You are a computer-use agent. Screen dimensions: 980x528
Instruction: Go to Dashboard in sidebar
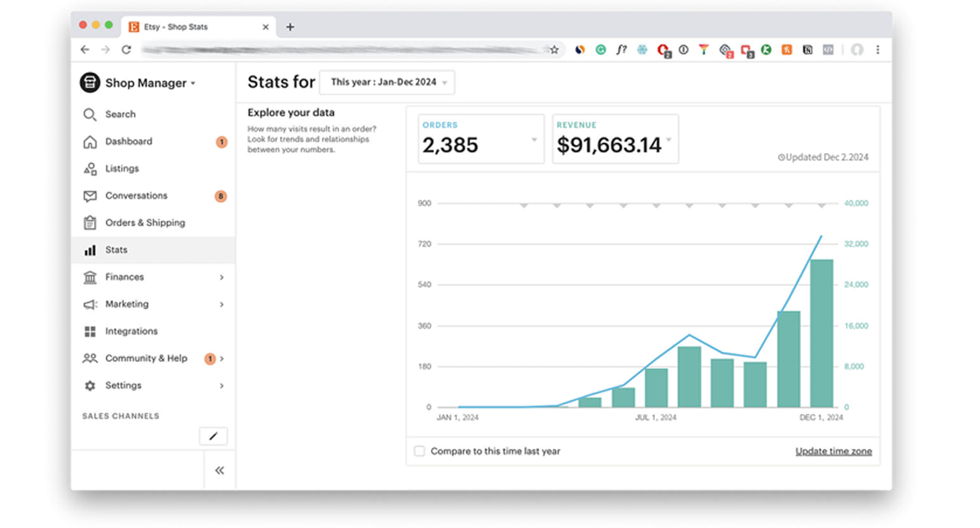point(129,142)
